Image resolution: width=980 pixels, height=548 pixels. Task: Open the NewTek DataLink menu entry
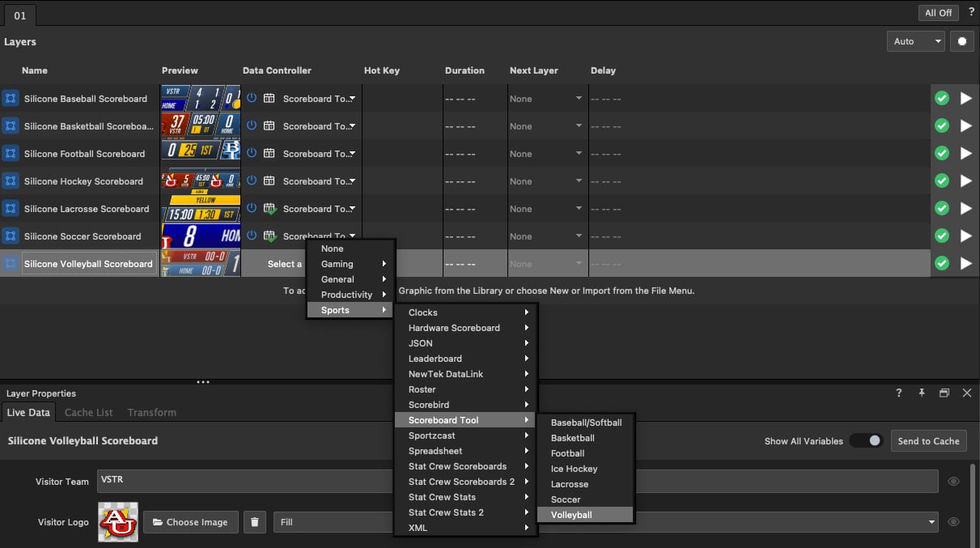click(465, 374)
